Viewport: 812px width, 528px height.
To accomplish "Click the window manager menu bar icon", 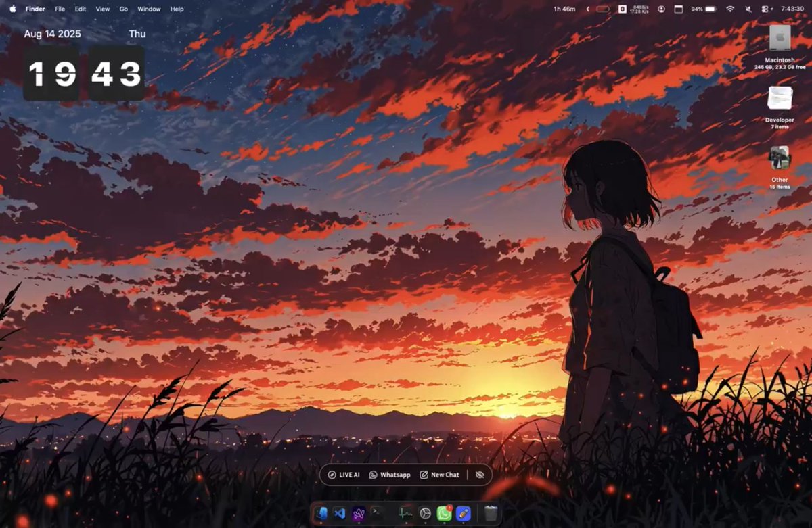I will point(679,9).
